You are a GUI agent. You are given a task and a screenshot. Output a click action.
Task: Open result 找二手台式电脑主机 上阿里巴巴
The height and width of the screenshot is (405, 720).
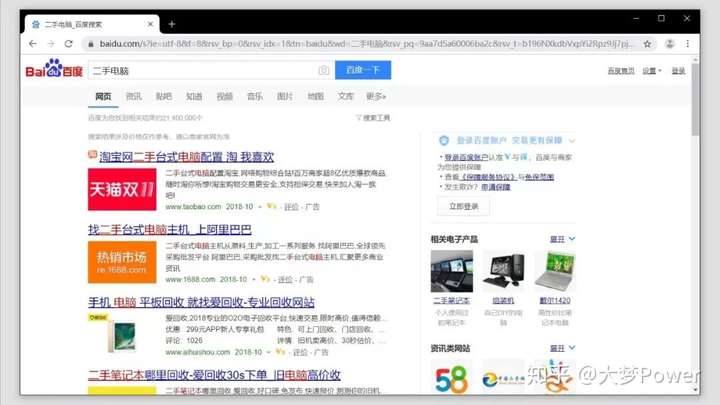click(x=169, y=230)
